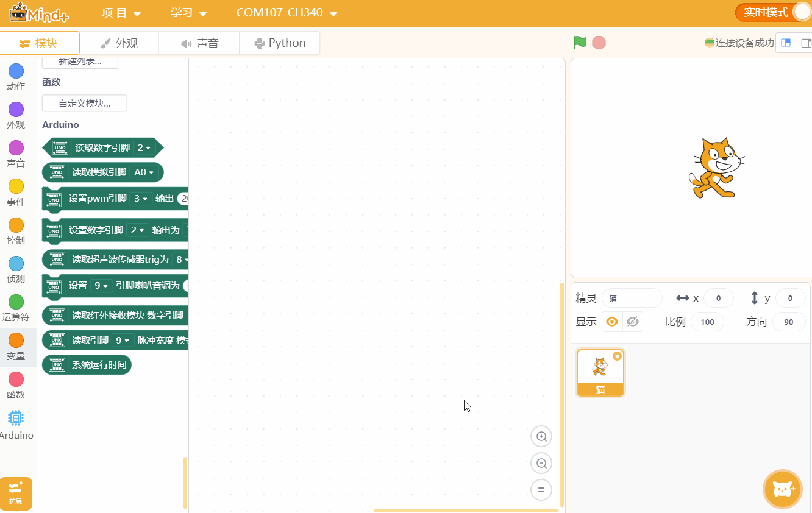
Task: Select the 猫 sprite thumbnail
Action: click(x=600, y=372)
